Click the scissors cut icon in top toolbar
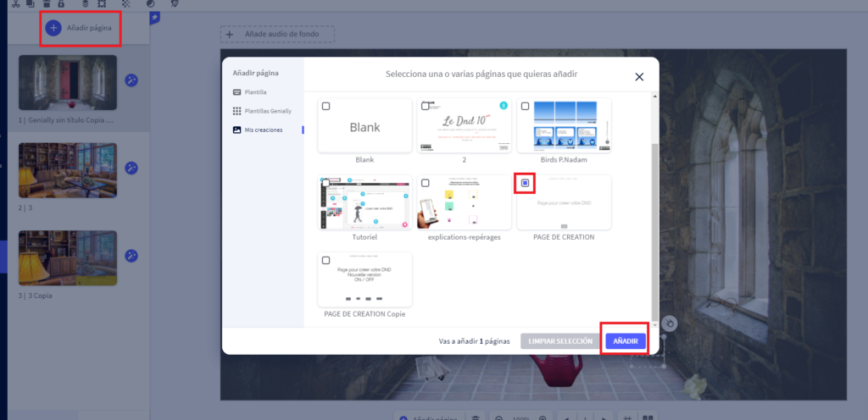This screenshot has width=868, height=420. (x=15, y=3)
